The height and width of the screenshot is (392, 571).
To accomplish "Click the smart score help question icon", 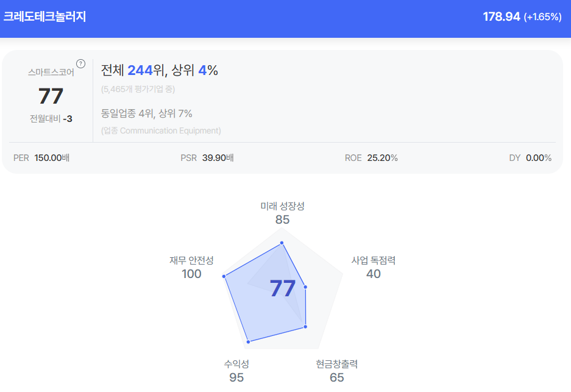I will pyautogui.click(x=80, y=63).
